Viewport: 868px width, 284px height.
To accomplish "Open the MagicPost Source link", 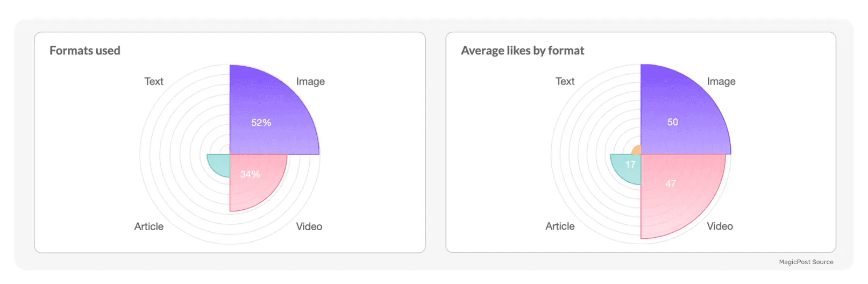I will 806,262.
